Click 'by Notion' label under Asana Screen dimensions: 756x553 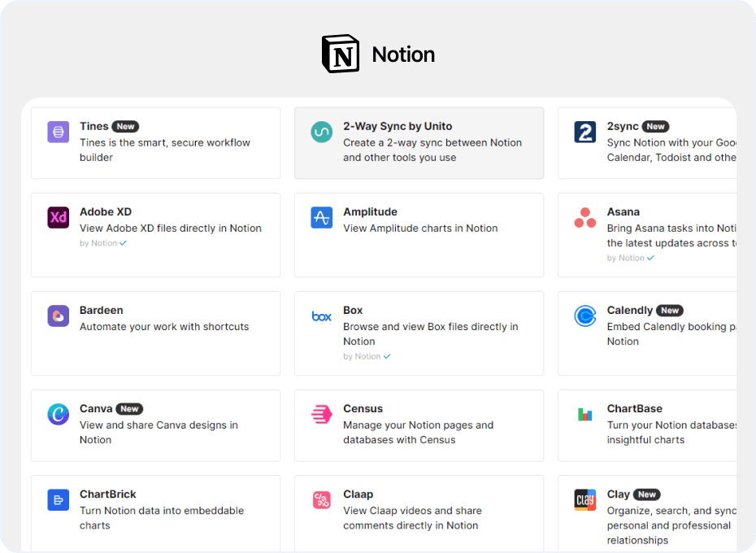(x=626, y=258)
